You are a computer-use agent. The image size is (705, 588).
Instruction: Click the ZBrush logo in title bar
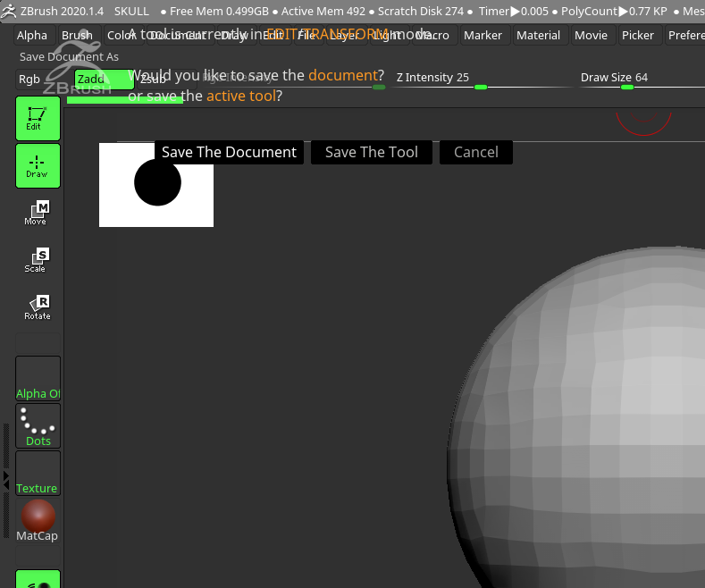pos(8,12)
